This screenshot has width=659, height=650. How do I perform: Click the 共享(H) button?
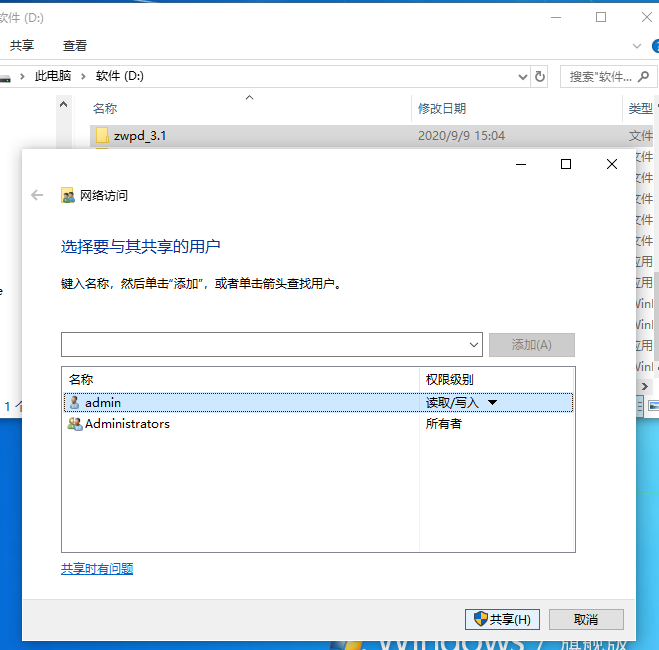coord(502,619)
